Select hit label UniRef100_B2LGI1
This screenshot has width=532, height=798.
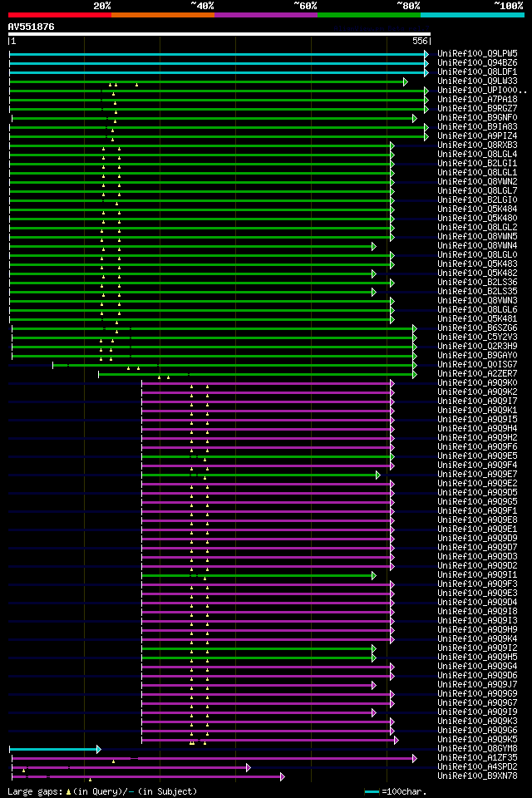click(477, 164)
